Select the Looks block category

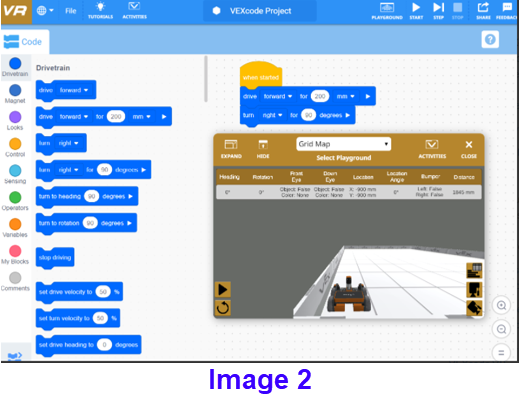(15, 121)
